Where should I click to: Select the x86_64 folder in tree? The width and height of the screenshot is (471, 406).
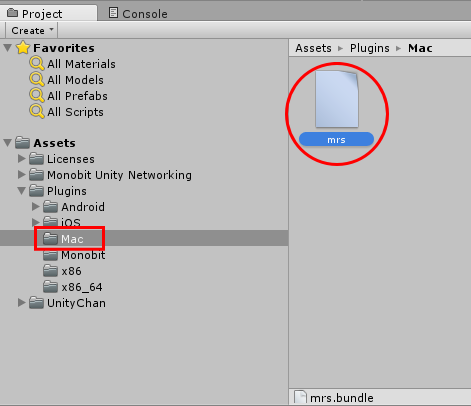coord(73,287)
